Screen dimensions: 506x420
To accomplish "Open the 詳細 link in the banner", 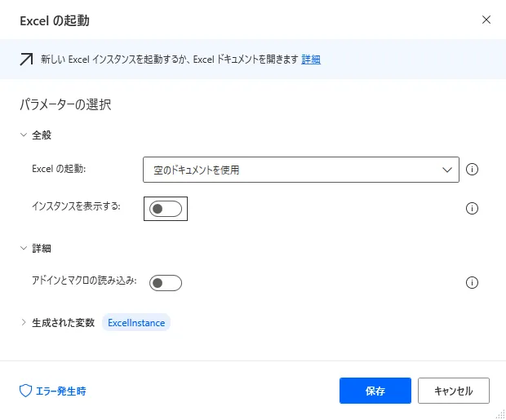I will pyautogui.click(x=311, y=60).
